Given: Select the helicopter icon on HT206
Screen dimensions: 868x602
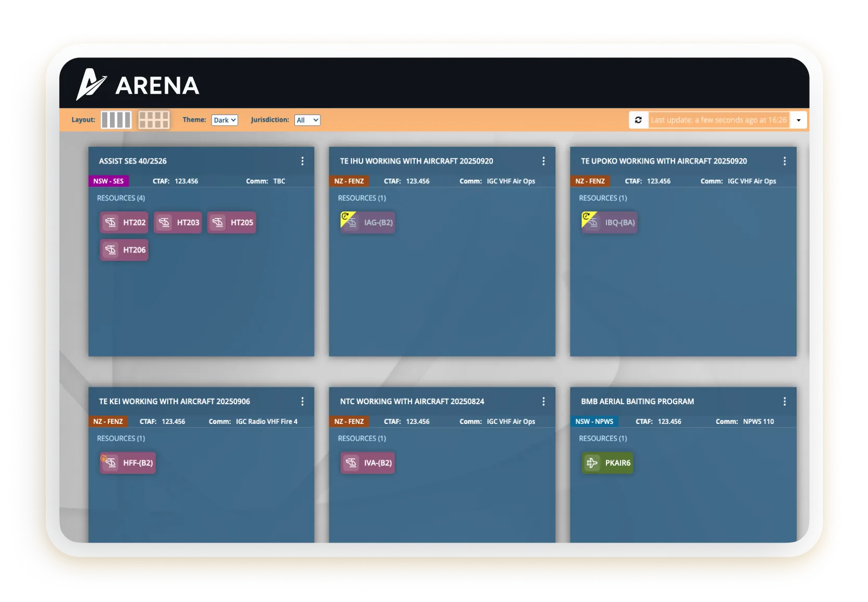Looking at the screenshot, I should (x=111, y=250).
